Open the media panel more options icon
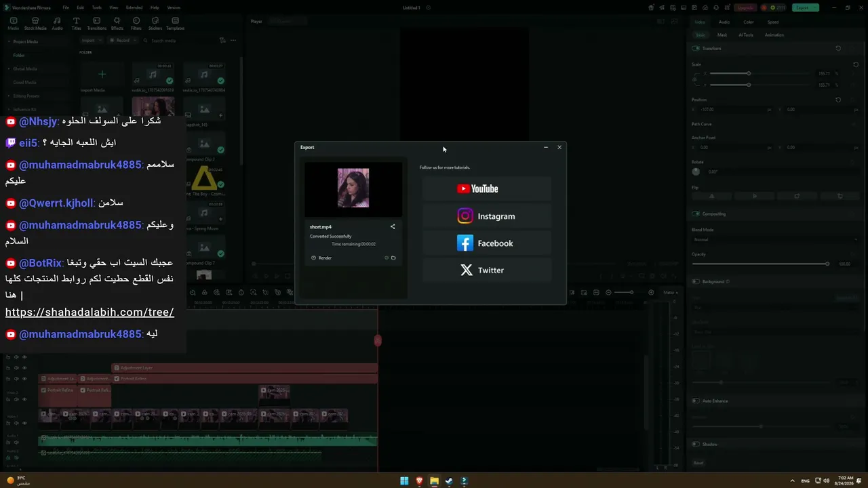Viewport: 868px width, 488px height. 234,40
